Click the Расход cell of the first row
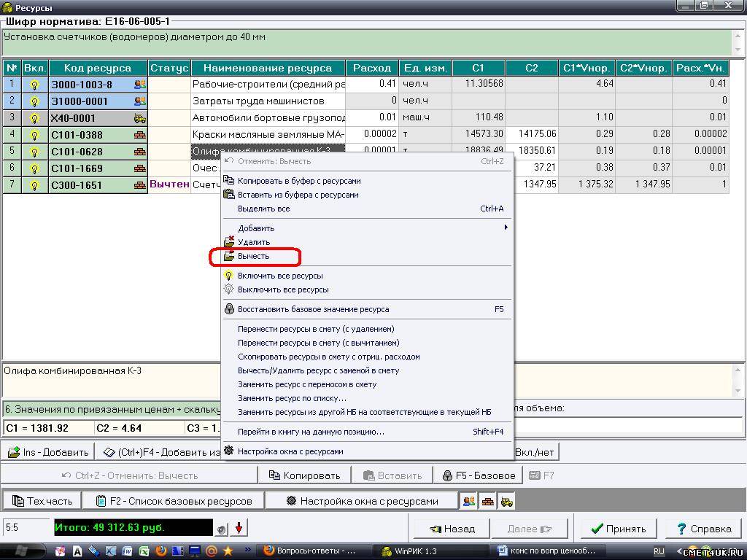 point(372,85)
